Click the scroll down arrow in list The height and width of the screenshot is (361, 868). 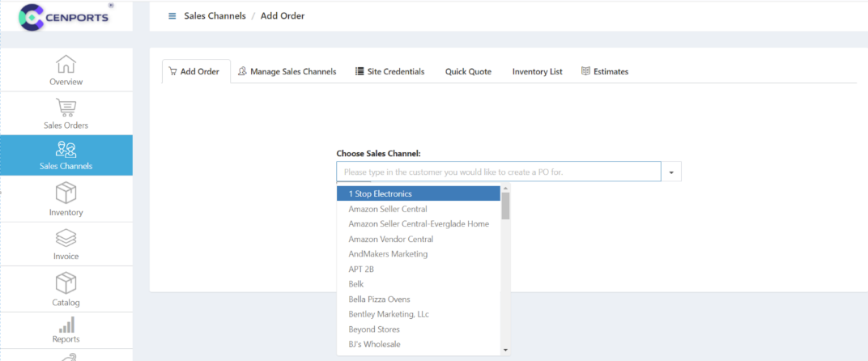[x=505, y=350]
